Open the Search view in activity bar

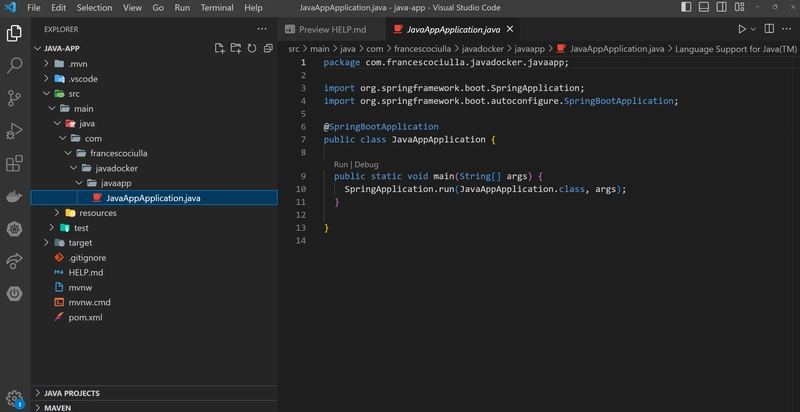click(x=14, y=65)
